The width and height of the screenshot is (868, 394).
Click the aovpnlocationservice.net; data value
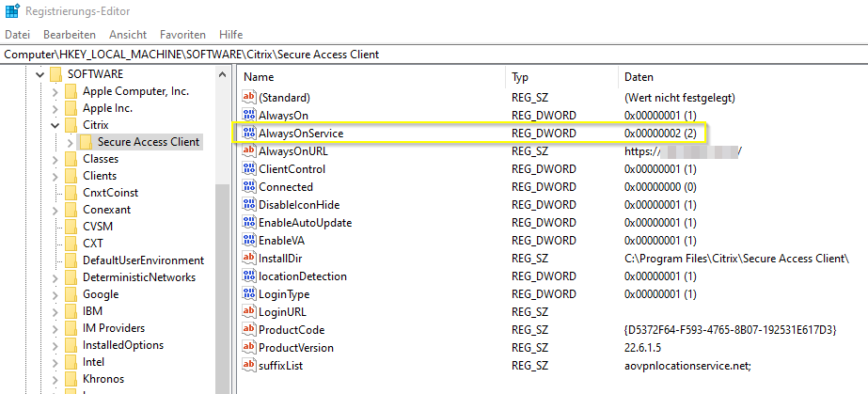coord(687,365)
